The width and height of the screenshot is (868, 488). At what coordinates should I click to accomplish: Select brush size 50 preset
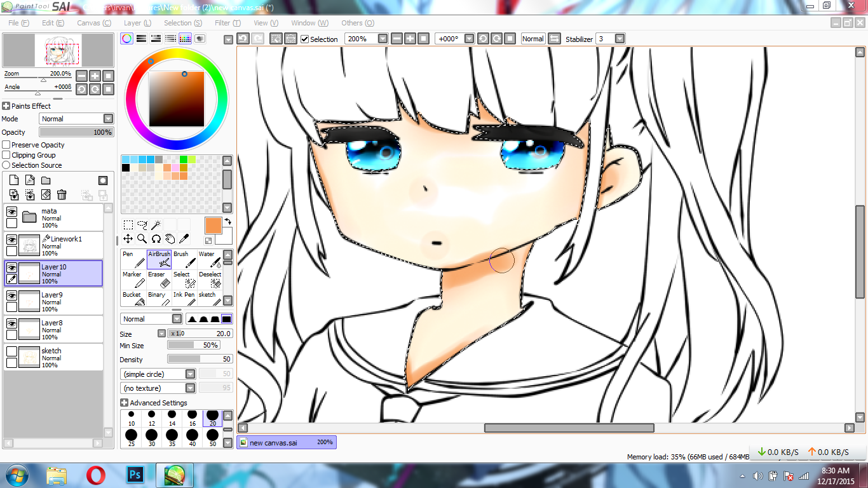[x=213, y=438]
